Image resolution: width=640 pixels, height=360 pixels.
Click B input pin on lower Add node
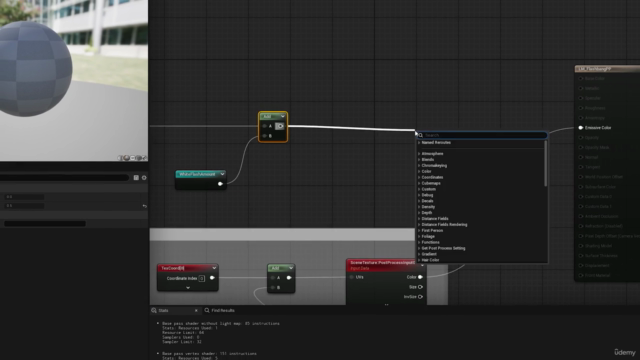point(273,288)
